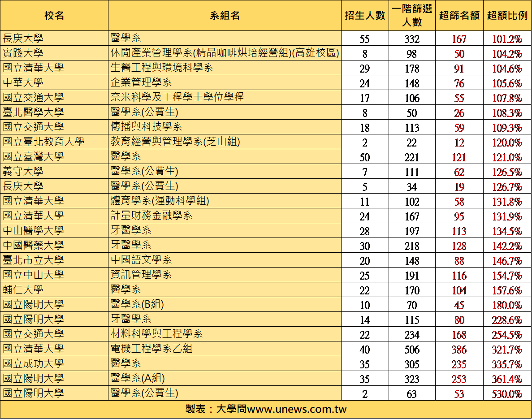Screen dimensions: 532x419
Task: Click the 校名 column header
Action: click(54, 16)
